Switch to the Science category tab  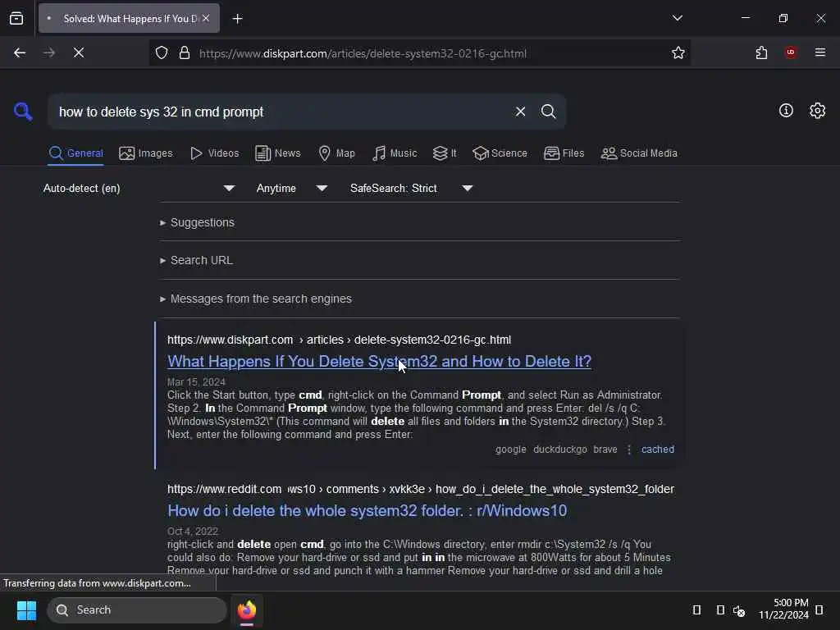click(x=500, y=153)
